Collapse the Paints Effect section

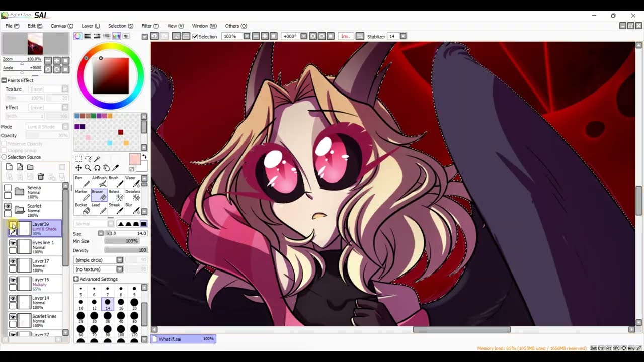(4, 80)
